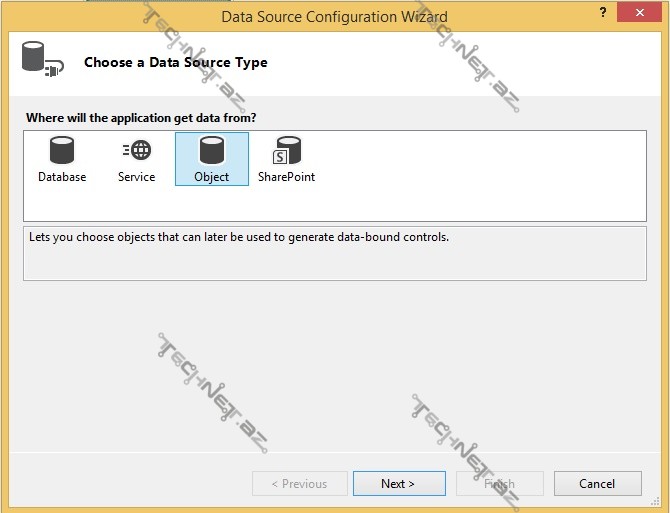This screenshot has width=670, height=513.
Task: Click the wizard header database plug icon
Action: pyautogui.click(x=42, y=61)
